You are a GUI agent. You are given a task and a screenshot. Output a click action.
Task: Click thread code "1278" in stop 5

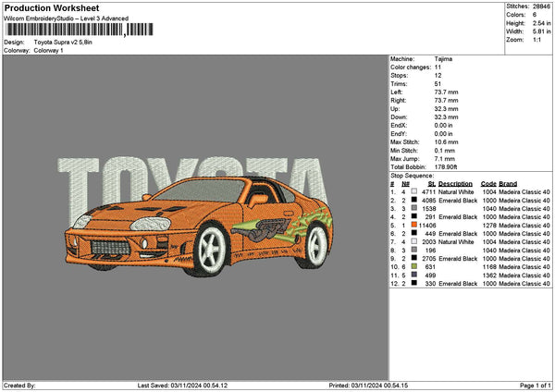[489, 226]
